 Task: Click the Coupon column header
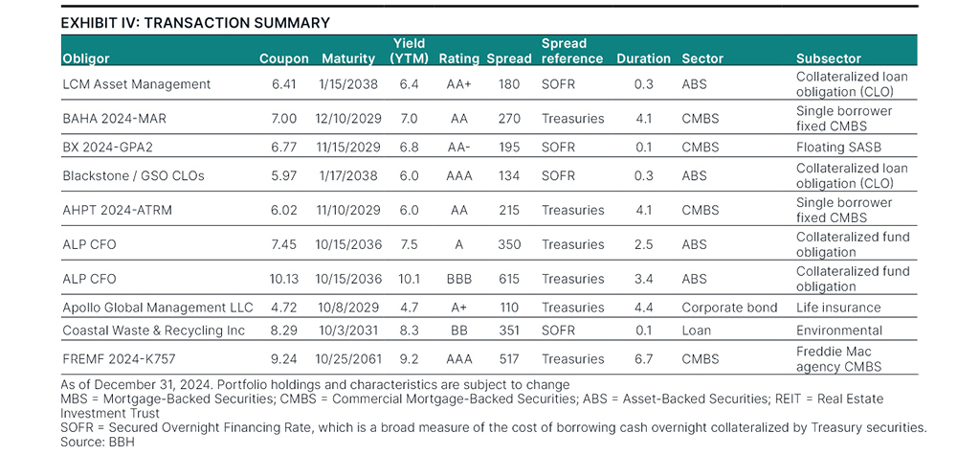click(284, 58)
